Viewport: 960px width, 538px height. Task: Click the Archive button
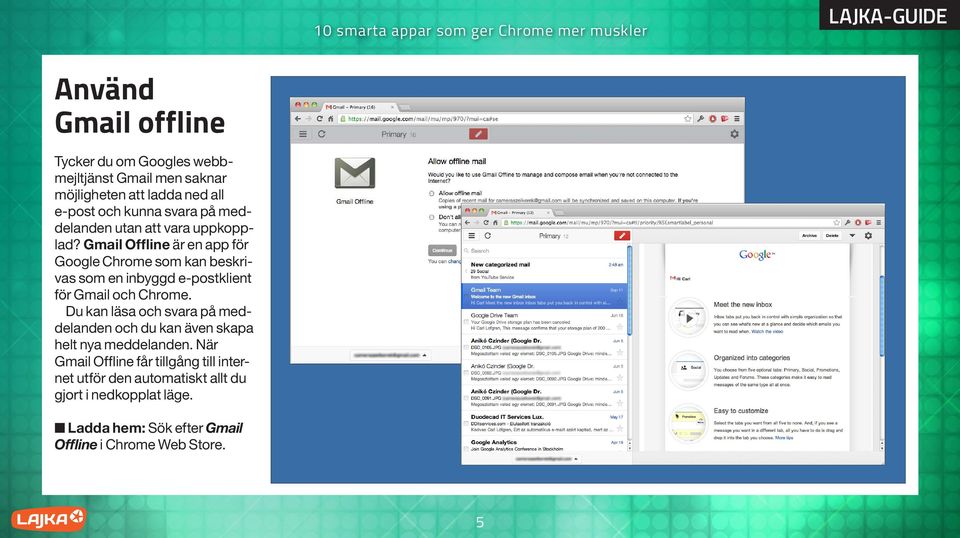pyautogui.click(x=809, y=236)
